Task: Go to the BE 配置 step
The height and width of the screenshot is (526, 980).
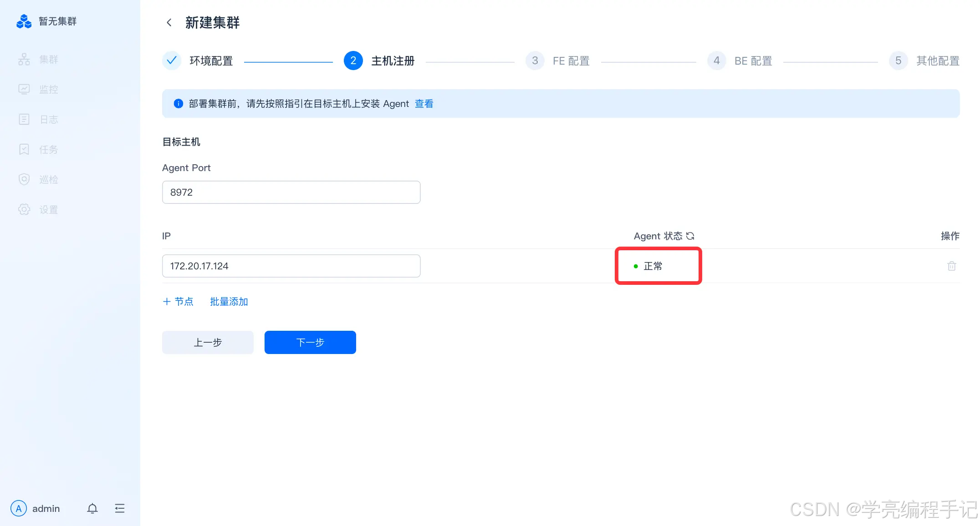Action: point(753,61)
